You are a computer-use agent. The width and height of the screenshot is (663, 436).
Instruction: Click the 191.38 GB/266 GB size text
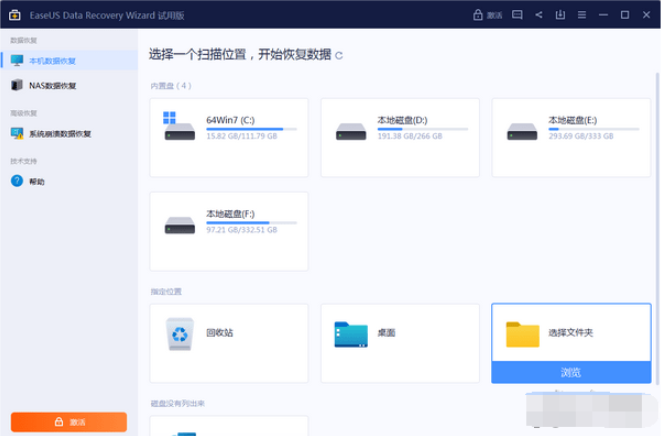click(410, 136)
